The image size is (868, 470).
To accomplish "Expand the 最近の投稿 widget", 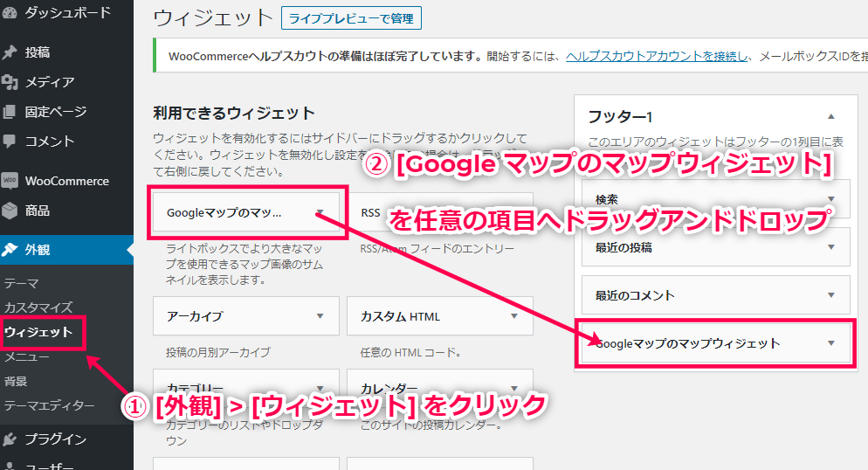I will click(x=831, y=247).
